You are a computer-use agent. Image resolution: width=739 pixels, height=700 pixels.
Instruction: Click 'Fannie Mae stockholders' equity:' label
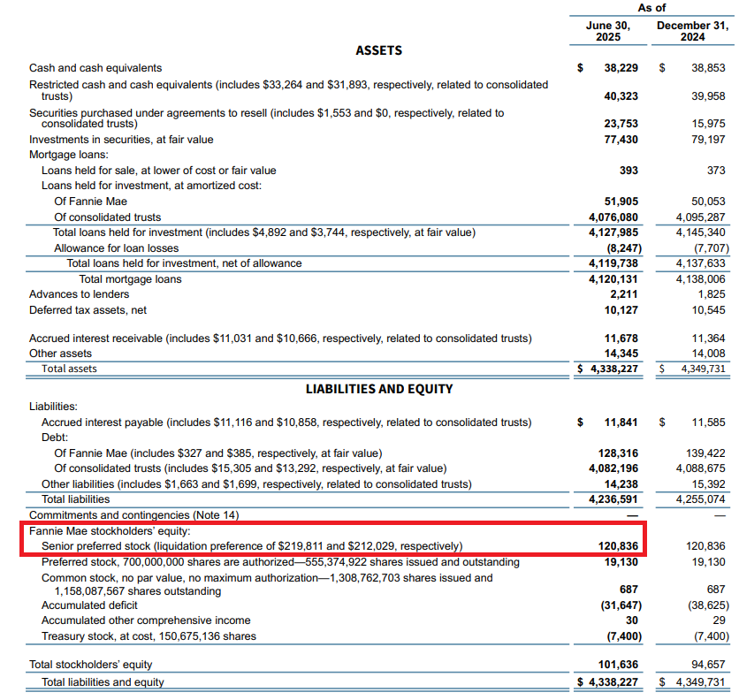tap(110, 531)
